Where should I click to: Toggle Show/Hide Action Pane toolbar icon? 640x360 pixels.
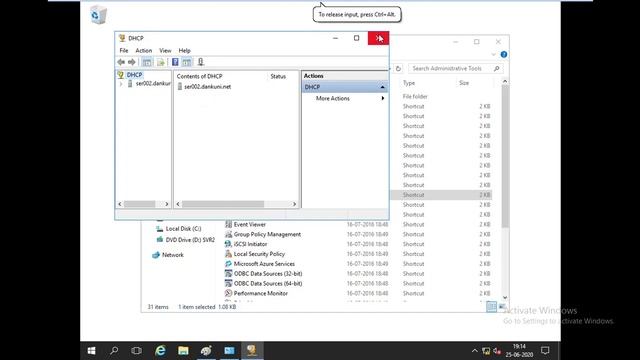tap(187, 62)
